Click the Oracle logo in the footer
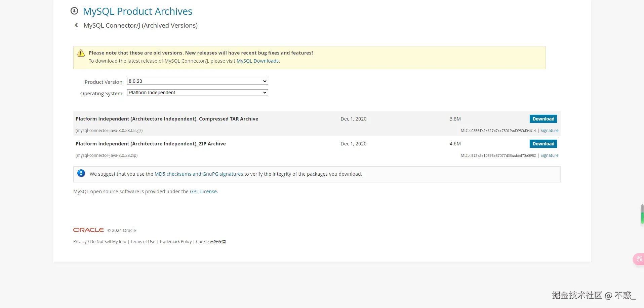Viewport: 644px width, 308px height. [88, 230]
